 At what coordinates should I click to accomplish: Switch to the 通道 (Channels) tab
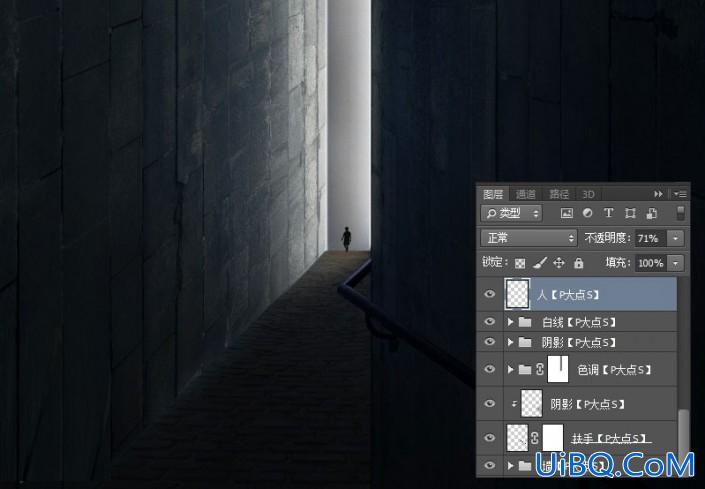coord(525,194)
